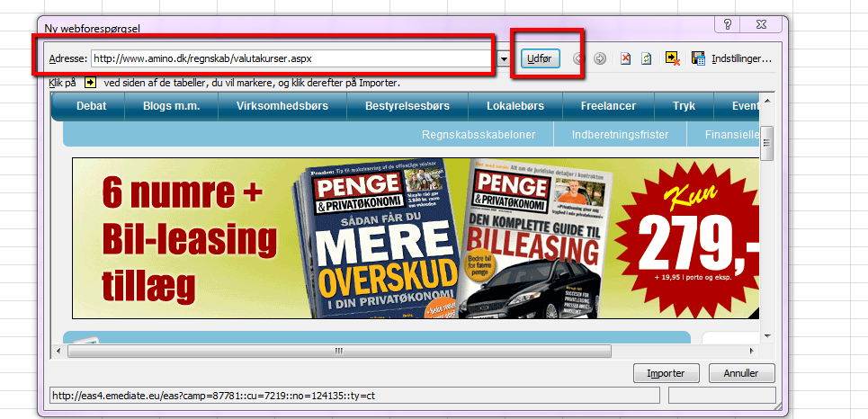This screenshot has width=868, height=419.
Task: Click the Stop loading page icon
Action: click(626, 58)
